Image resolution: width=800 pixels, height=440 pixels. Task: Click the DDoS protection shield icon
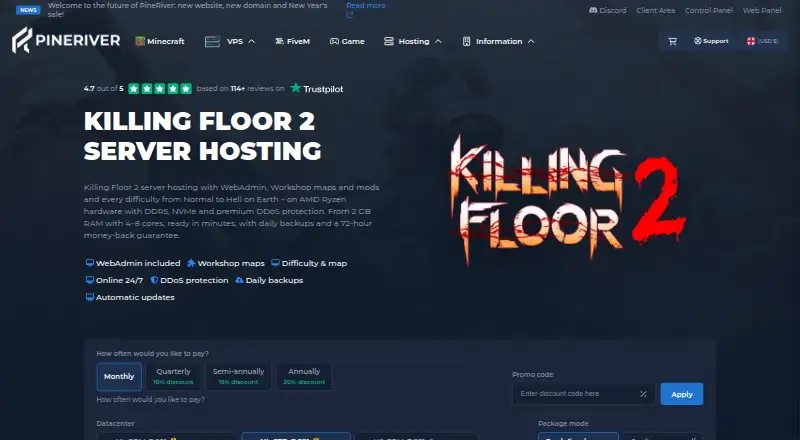[154, 280]
